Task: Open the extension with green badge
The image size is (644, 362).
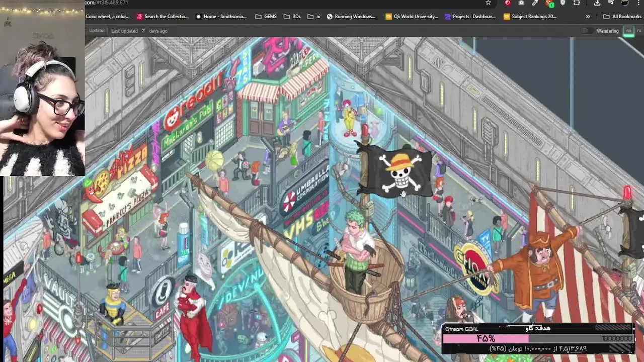Action: point(549,3)
